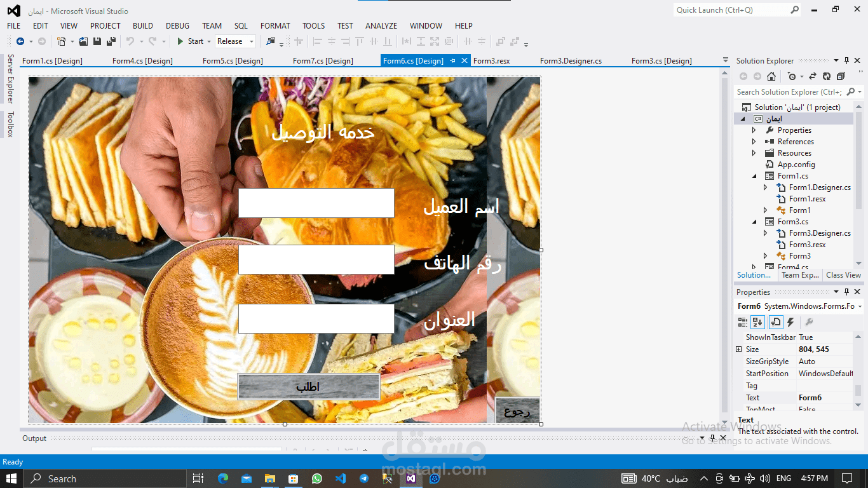868x488 pixels.
Task: Open the FILE menu
Action: pyautogui.click(x=13, y=26)
